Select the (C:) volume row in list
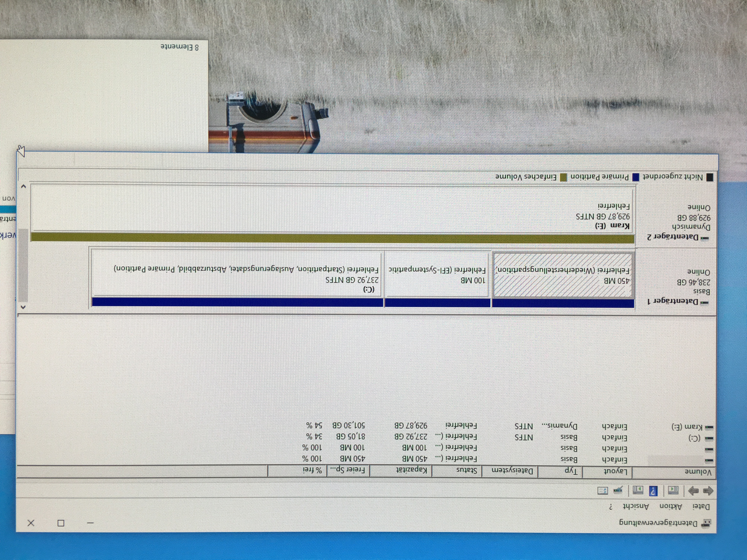The height and width of the screenshot is (560, 747). [x=510, y=437]
